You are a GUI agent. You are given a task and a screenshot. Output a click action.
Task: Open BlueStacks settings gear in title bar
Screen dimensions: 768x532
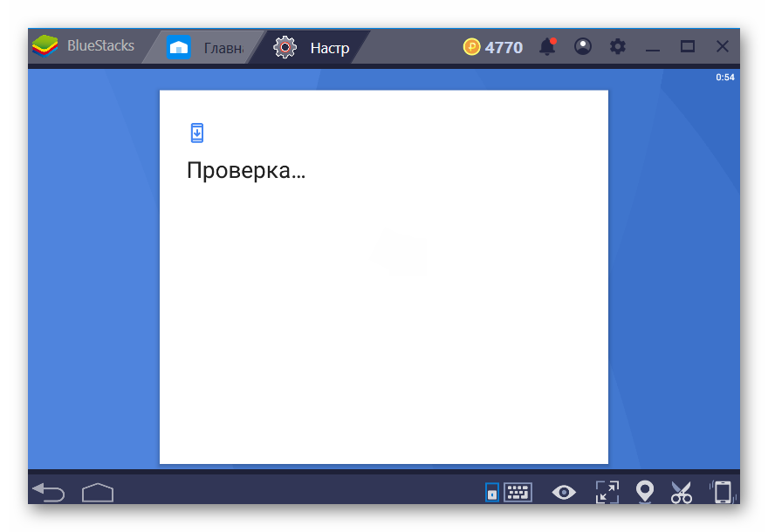point(618,47)
